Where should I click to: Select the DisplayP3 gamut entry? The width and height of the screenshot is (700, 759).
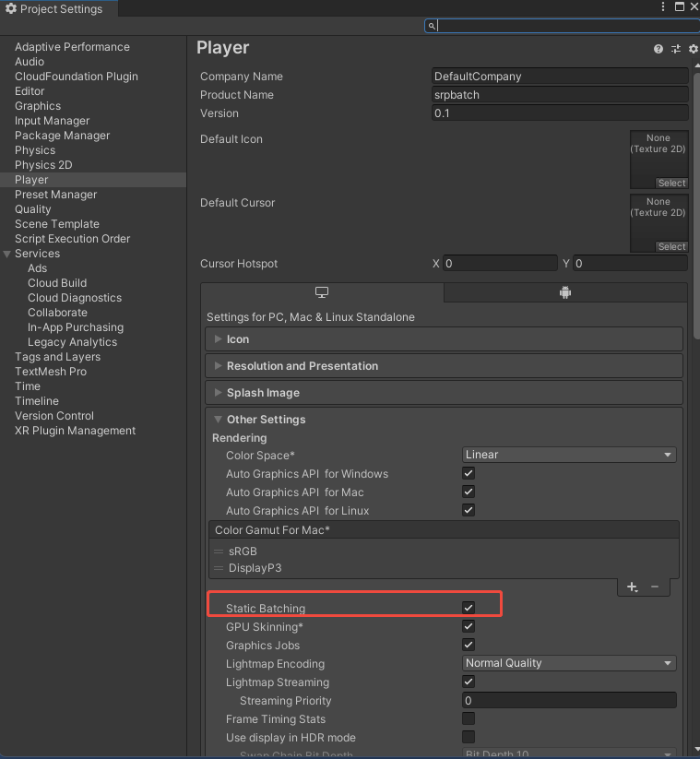tap(255, 568)
